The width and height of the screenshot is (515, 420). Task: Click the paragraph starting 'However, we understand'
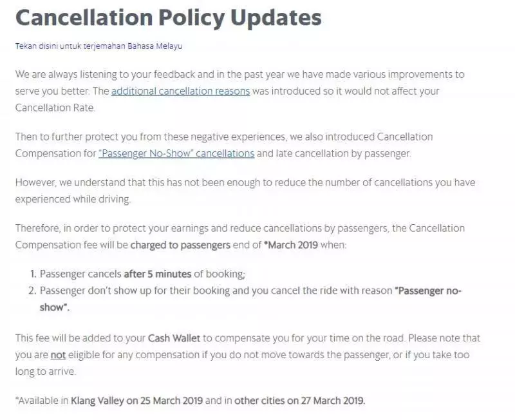(245, 191)
